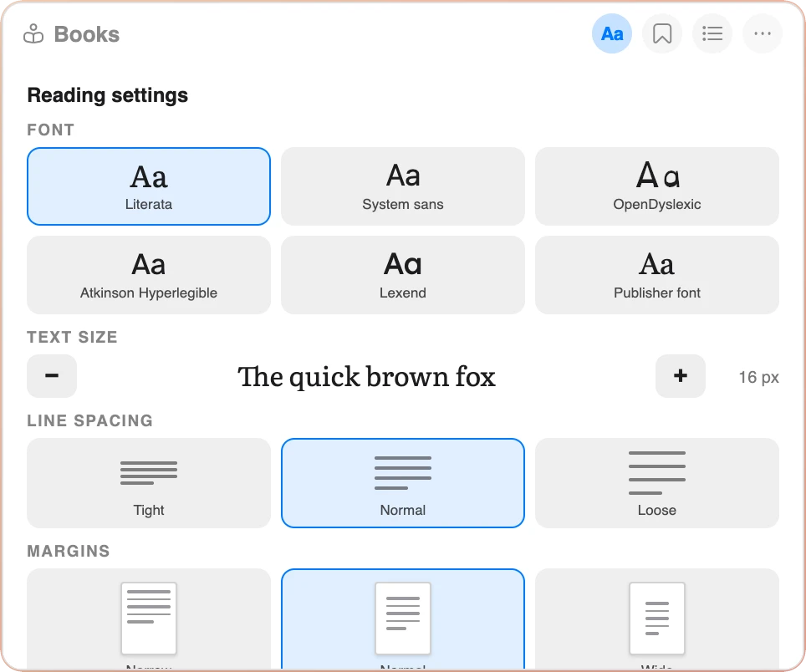Click the FONT section label
The image size is (806, 672).
pyautogui.click(x=50, y=130)
